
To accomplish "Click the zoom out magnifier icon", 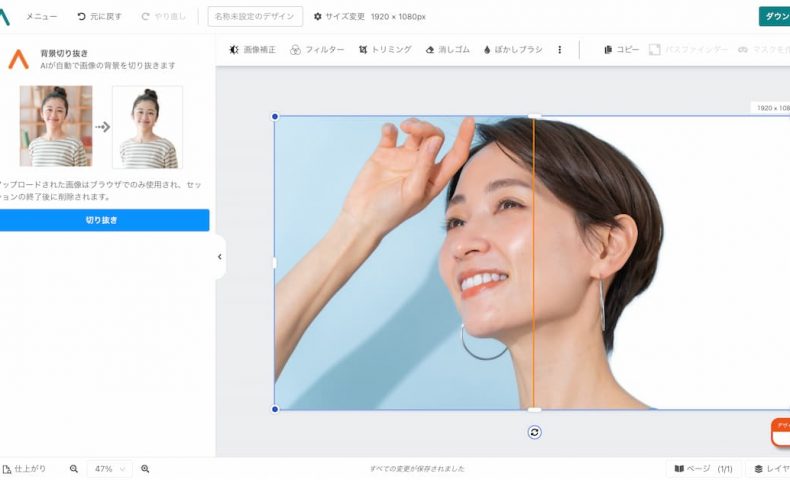I will [x=74, y=468].
